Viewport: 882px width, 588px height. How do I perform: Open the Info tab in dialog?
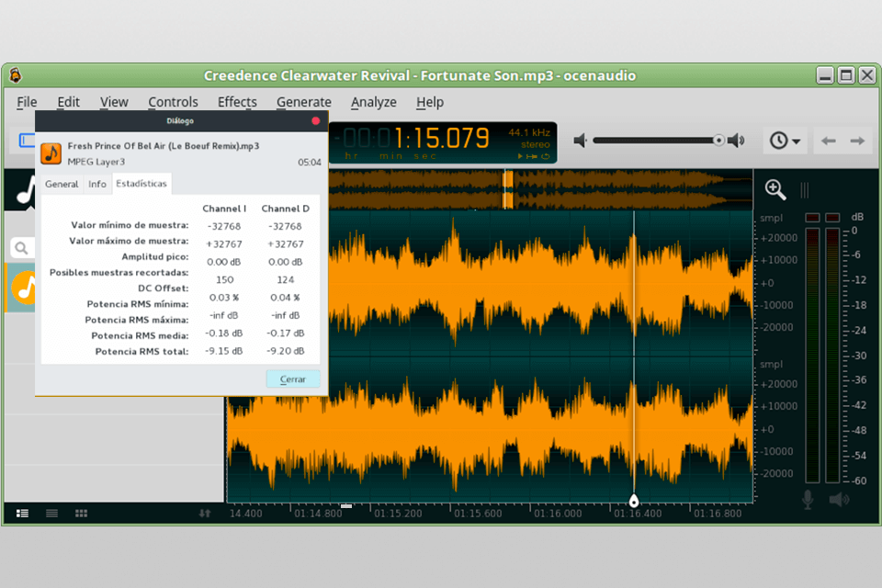click(97, 184)
